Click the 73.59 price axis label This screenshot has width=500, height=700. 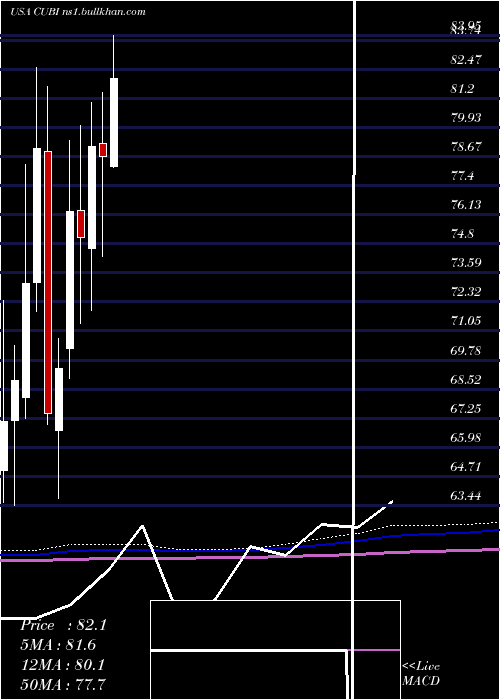[466, 262]
